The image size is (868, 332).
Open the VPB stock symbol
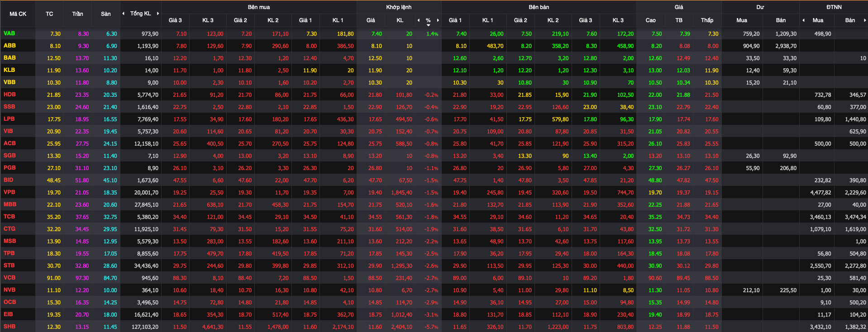click(x=9, y=192)
